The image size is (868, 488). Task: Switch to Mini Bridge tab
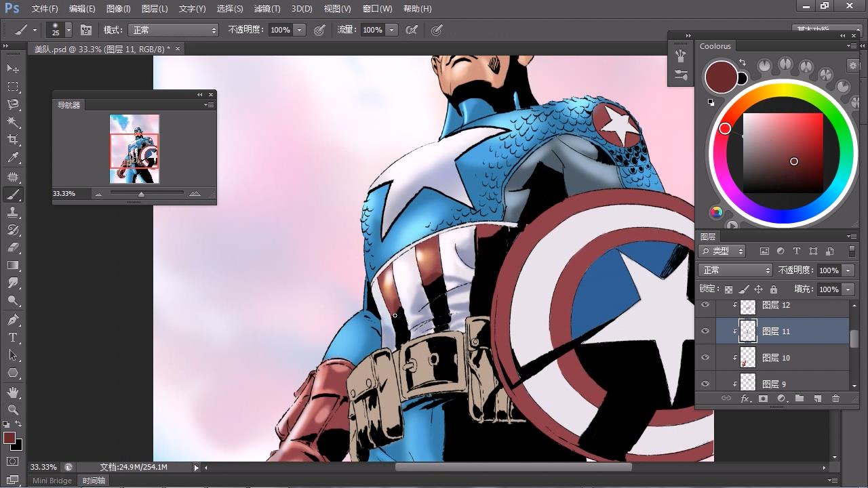[52, 481]
